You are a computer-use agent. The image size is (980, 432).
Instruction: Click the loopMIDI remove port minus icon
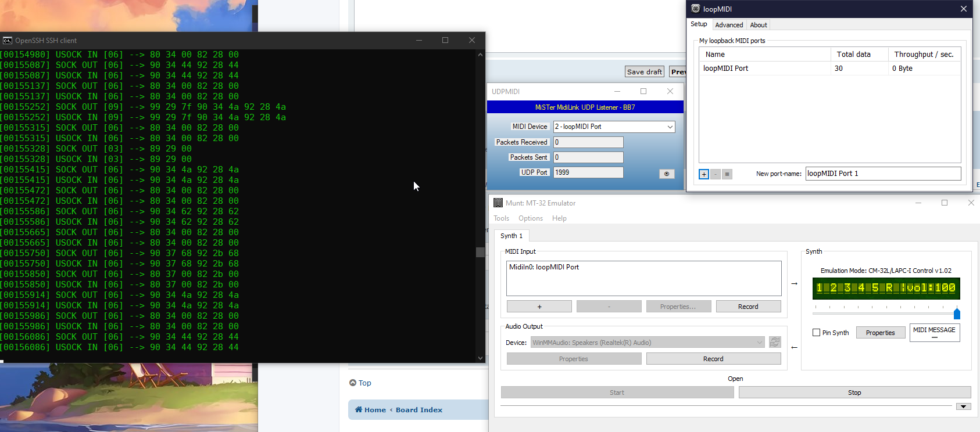(x=716, y=174)
